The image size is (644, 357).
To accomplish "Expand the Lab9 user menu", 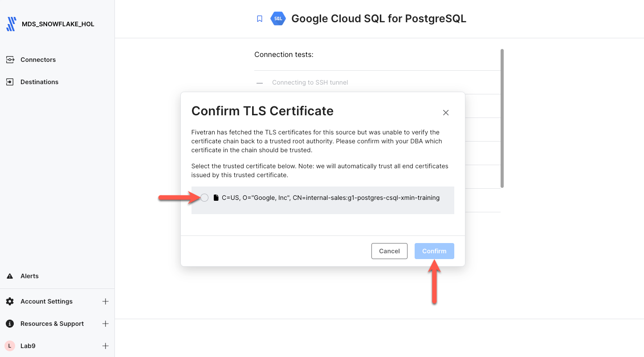I will (x=106, y=346).
